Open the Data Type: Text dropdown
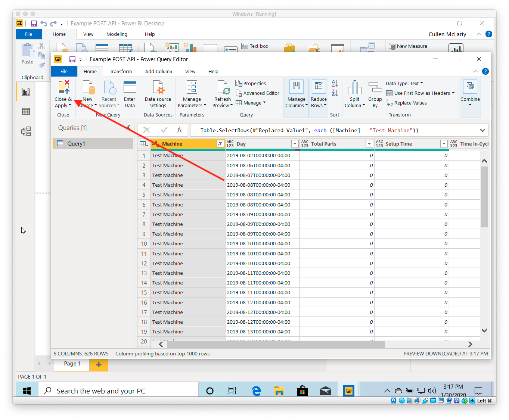Viewport: 509px width, 420px height. pos(404,83)
